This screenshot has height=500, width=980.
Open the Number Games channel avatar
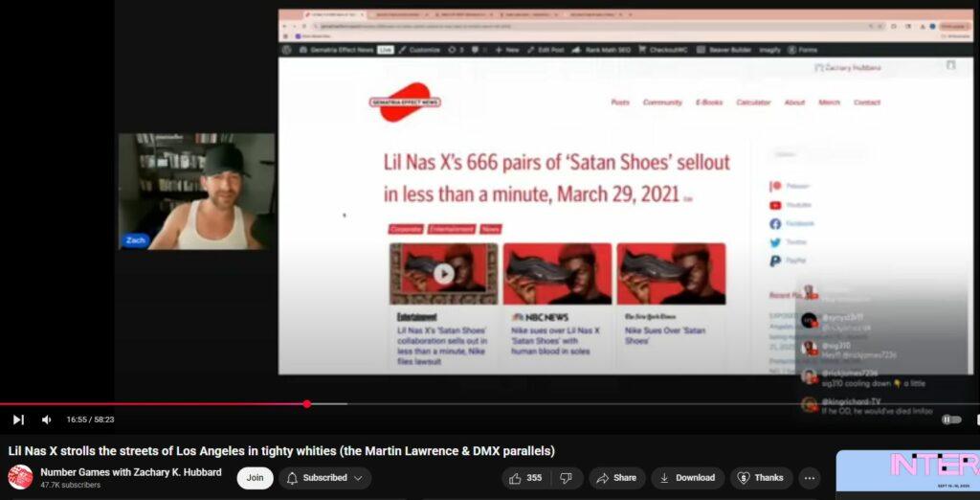pyautogui.click(x=20, y=477)
